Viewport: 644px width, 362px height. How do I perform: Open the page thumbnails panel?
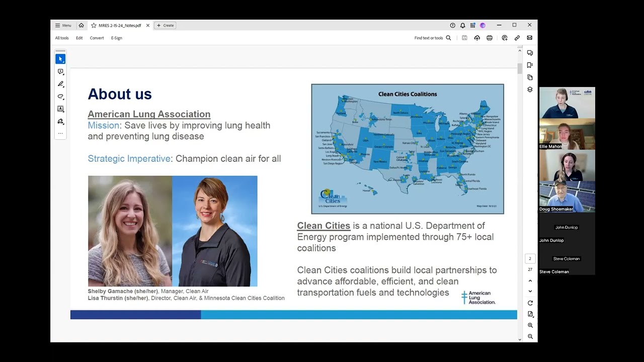pos(530,77)
